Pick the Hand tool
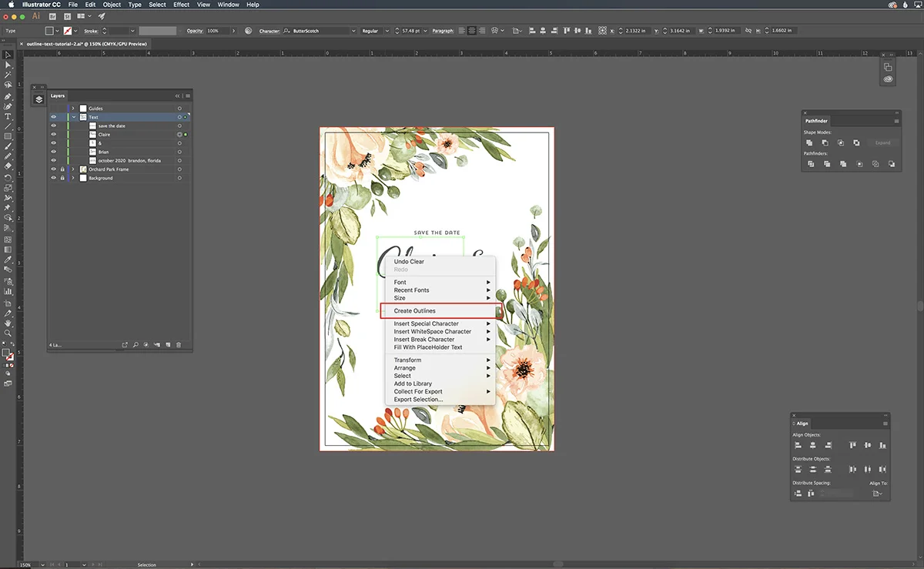This screenshot has height=569, width=924. (8, 322)
